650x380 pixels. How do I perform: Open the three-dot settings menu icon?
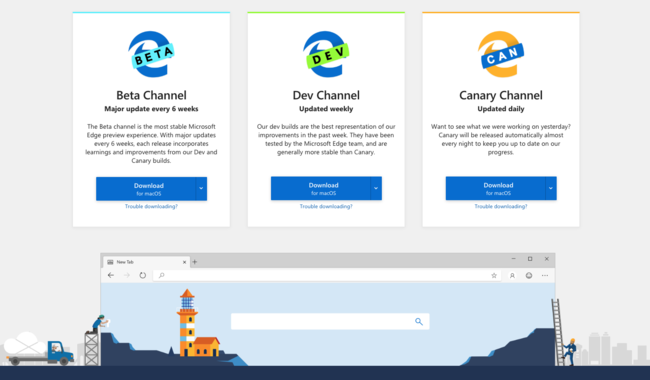coord(545,275)
